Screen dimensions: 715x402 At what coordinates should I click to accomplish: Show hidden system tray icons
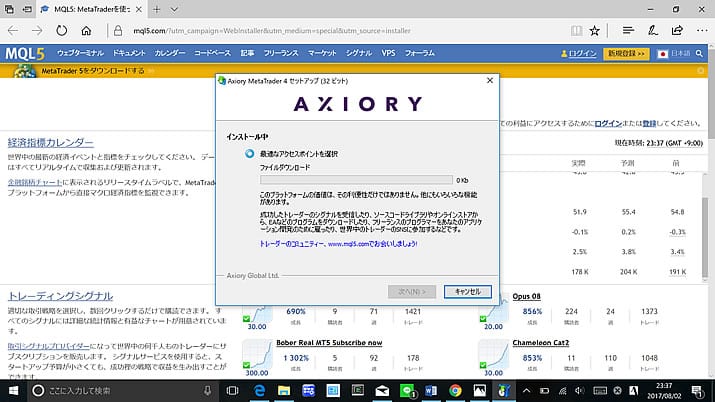coord(526,391)
